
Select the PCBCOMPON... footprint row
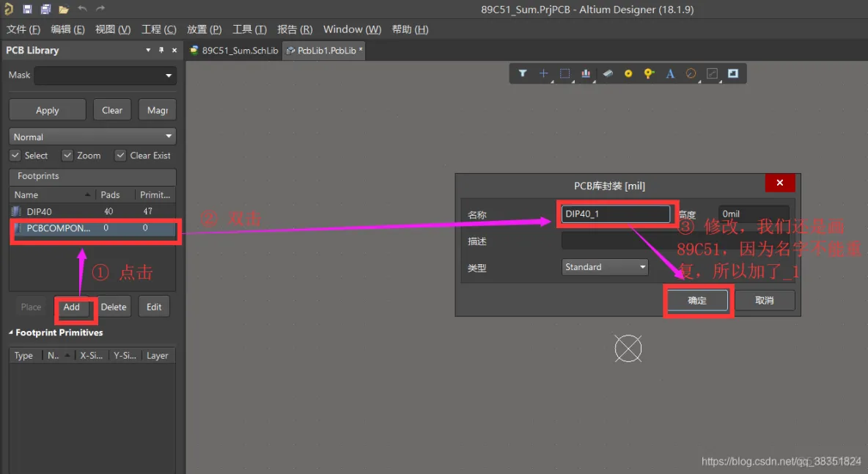[93, 228]
